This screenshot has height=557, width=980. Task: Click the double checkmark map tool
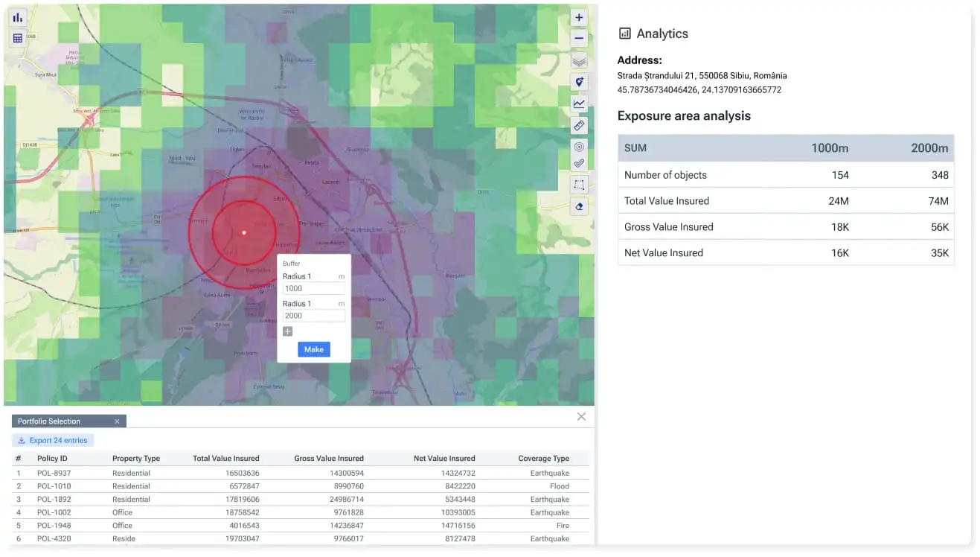click(579, 163)
